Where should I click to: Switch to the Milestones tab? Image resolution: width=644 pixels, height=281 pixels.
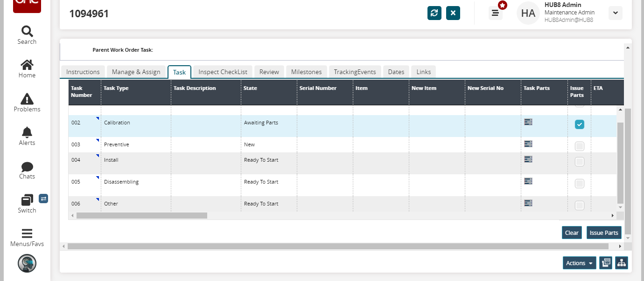coord(306,72)
